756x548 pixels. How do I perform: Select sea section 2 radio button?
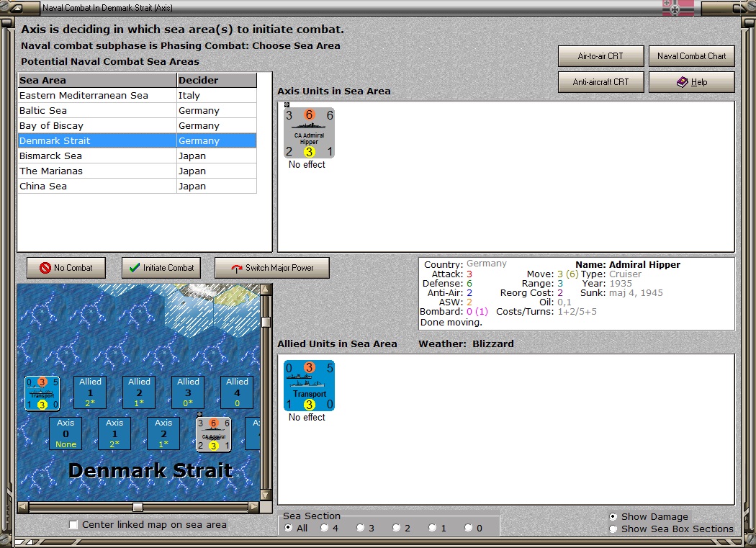[396, 529]
